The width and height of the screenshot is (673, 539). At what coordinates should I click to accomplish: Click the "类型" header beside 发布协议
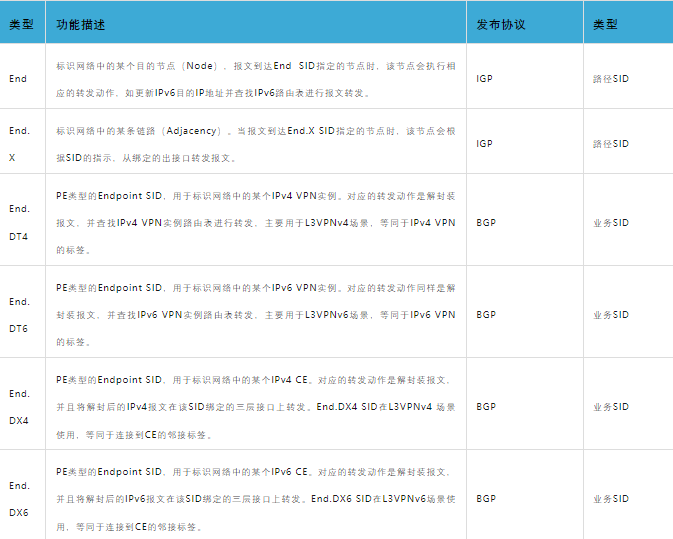pyautogui.click(x=605, y=23)
